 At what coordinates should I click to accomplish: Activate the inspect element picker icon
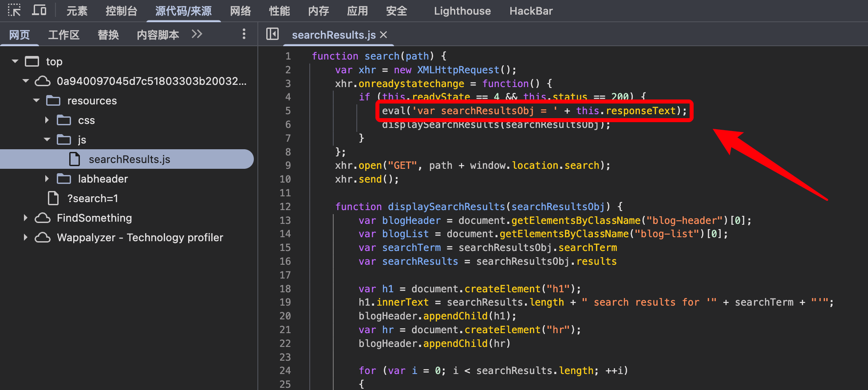(x=14, y=11)
